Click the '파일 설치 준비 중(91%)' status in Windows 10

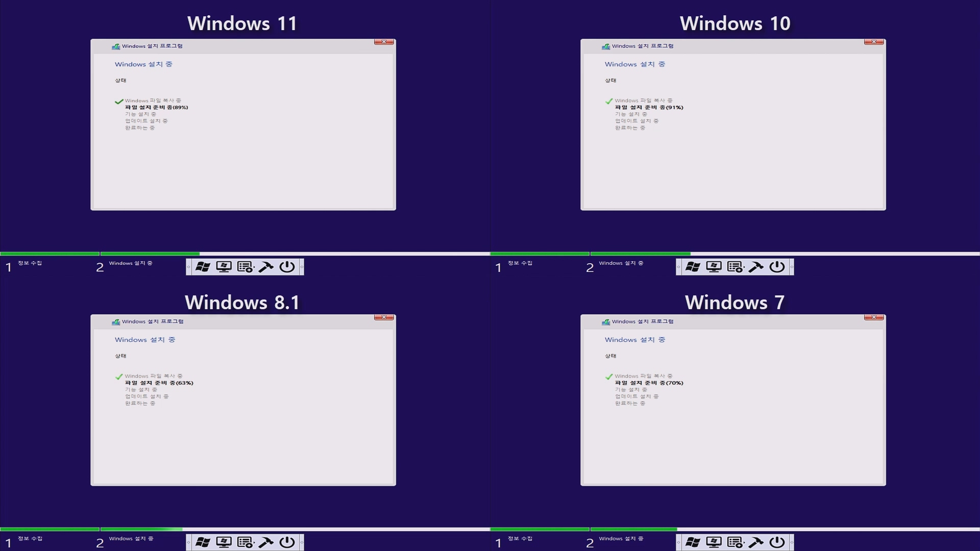pyautogui.click(x=649, y=108)
